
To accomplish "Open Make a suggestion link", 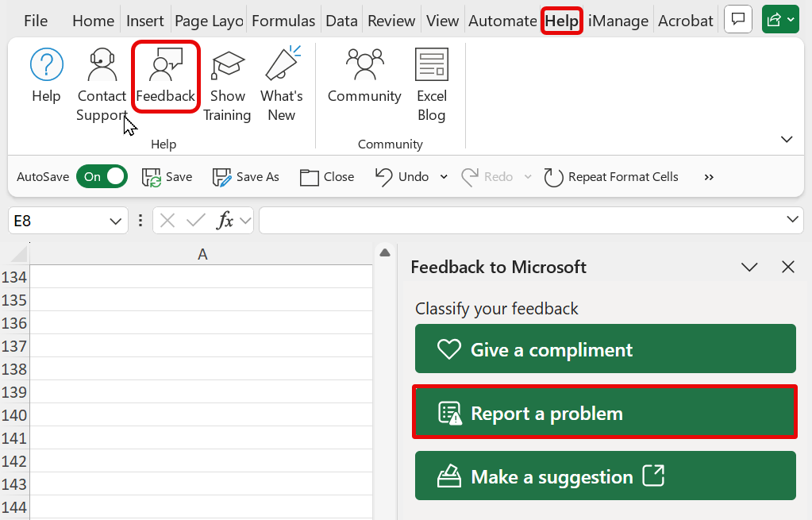I will coord(605,476).
